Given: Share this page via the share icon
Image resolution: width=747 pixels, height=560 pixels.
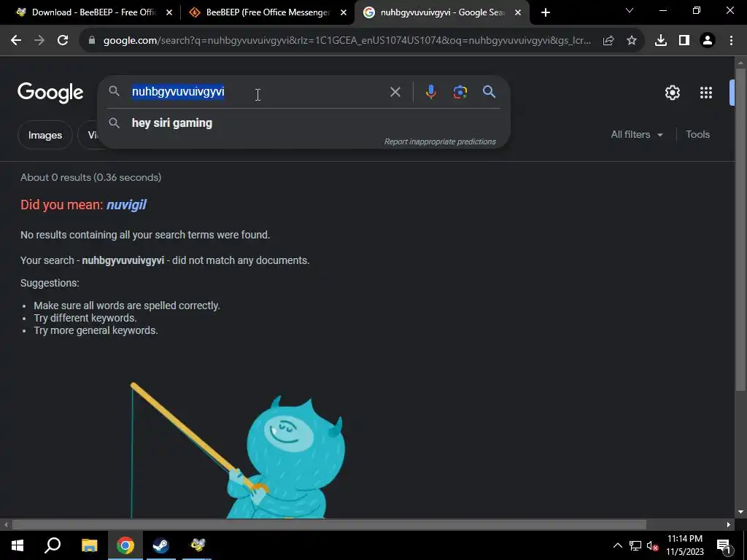Looking at the screenshot, I should coord(608,41).
